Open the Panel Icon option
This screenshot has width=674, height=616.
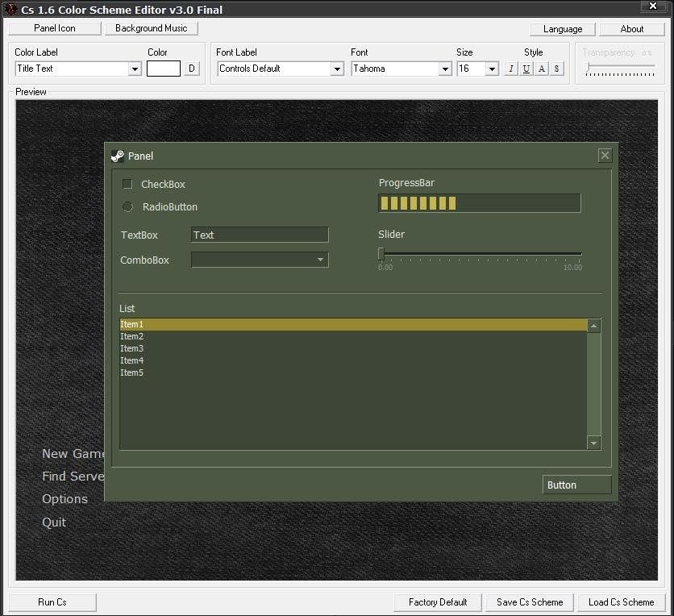(55, 28)
